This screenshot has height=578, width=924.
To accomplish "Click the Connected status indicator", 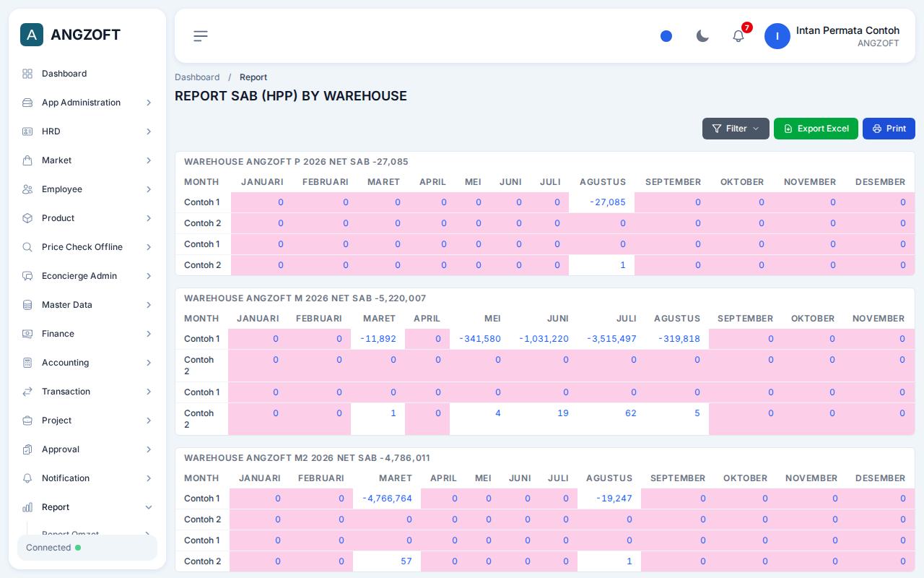I will click(x=87, y=548).
